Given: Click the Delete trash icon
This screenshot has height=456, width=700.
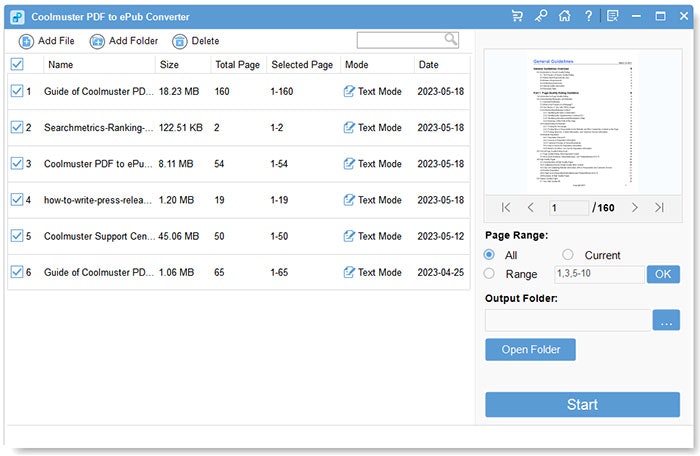Looking at the screenshot, I should tap(179, 42).
